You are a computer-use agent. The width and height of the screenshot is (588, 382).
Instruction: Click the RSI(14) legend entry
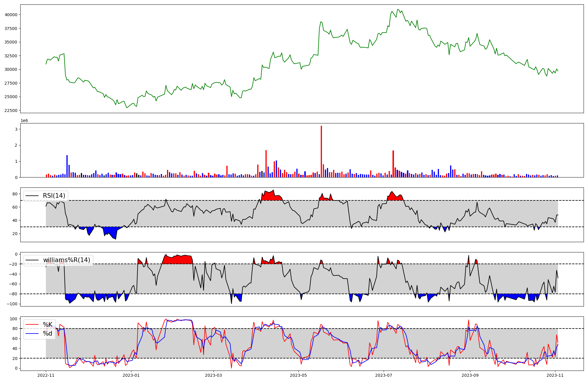point(54,196)
